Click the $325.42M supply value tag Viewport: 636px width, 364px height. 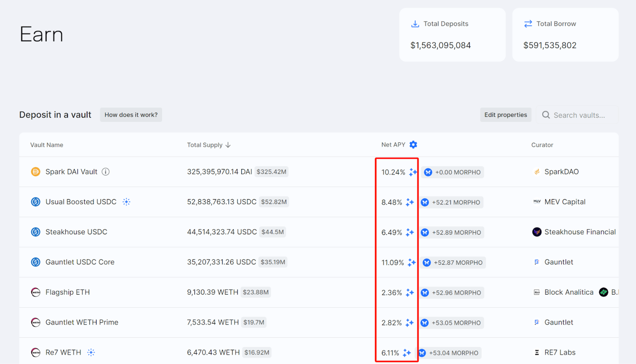click(271, 172)
